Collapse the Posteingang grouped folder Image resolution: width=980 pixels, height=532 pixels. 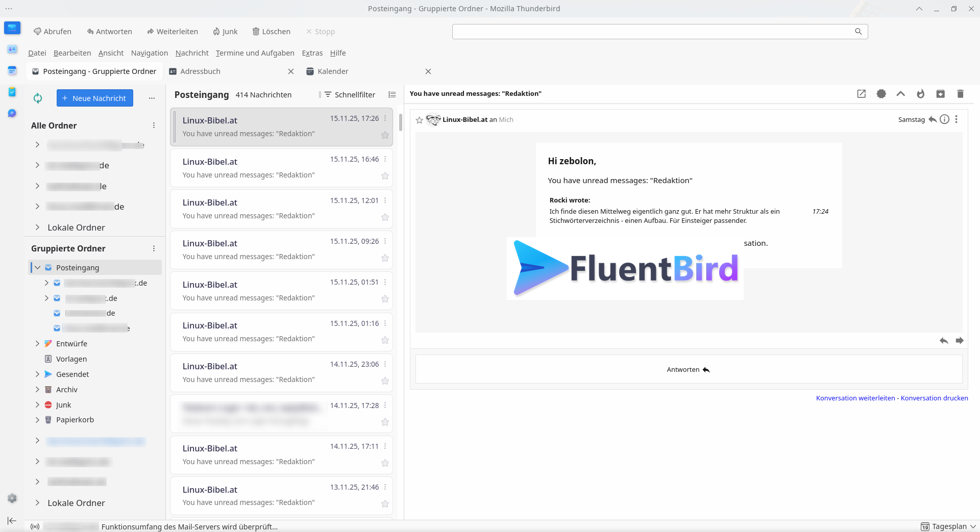[37, 268]
